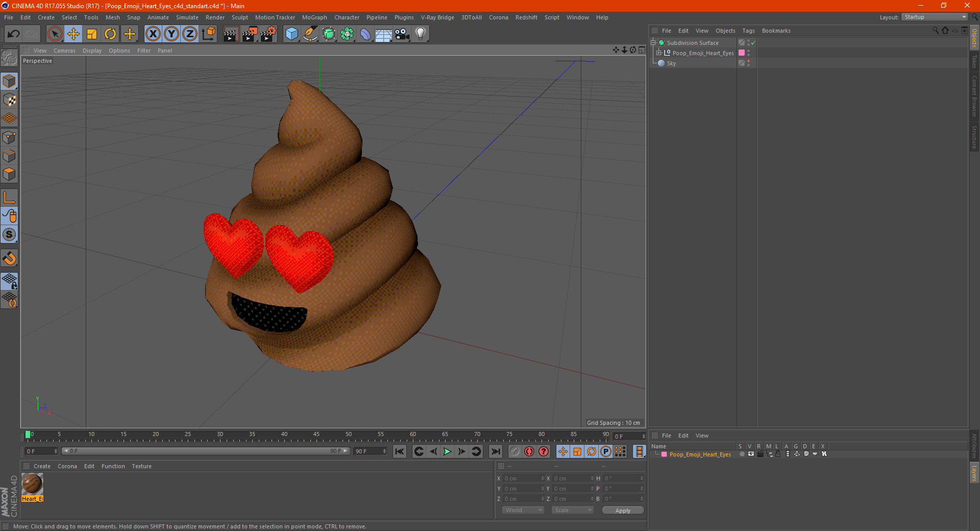Toggle Z axis lock

point(190,34)
